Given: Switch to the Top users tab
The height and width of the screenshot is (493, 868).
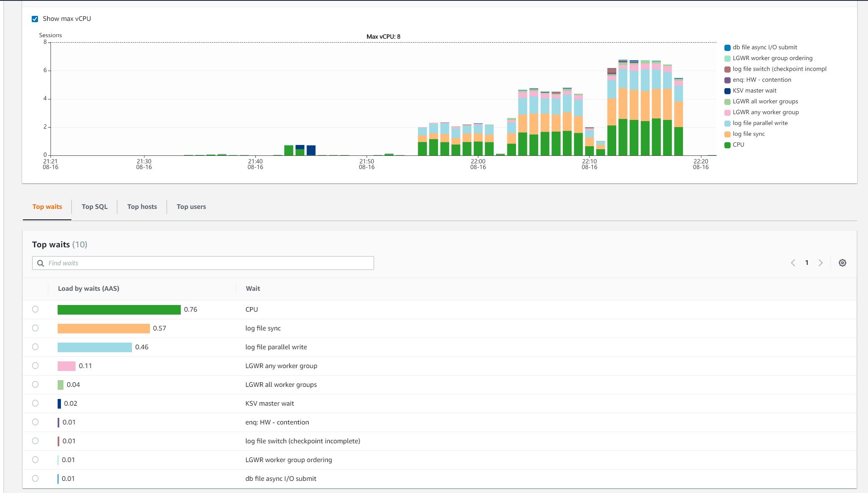Looking at the screenshot, I should (191, 207).
